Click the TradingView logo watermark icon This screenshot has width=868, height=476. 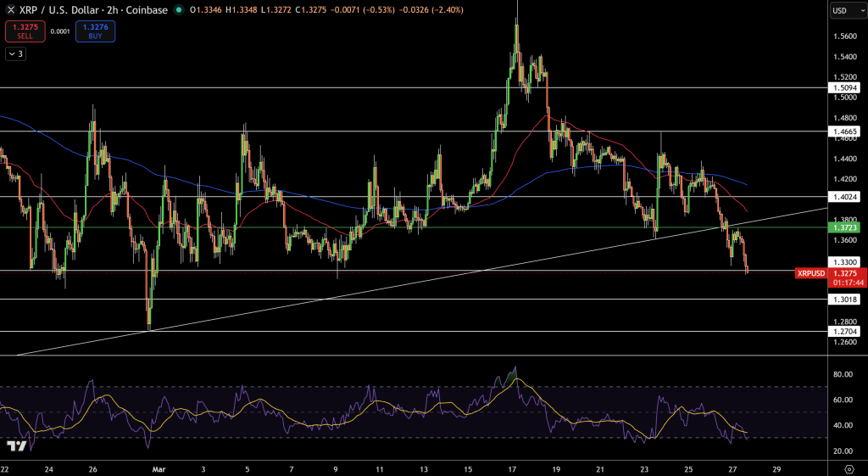pyautogui.click(x=17, y=446)
